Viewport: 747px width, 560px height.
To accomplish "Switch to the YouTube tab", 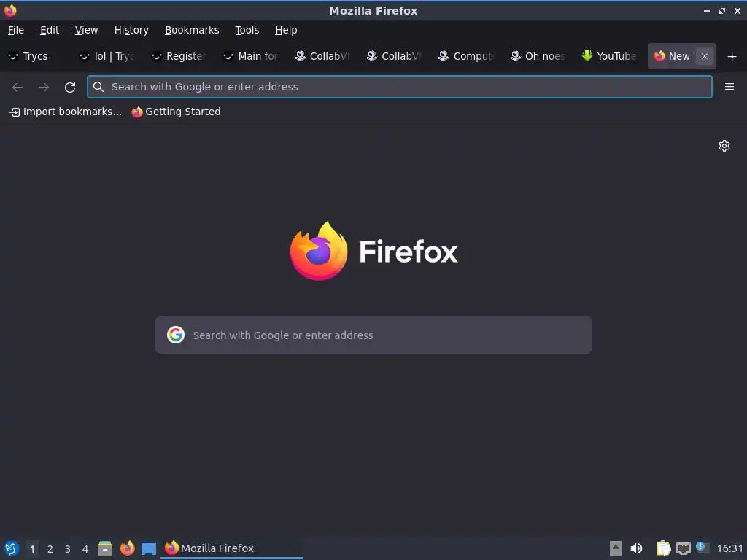I will point(611,56).
